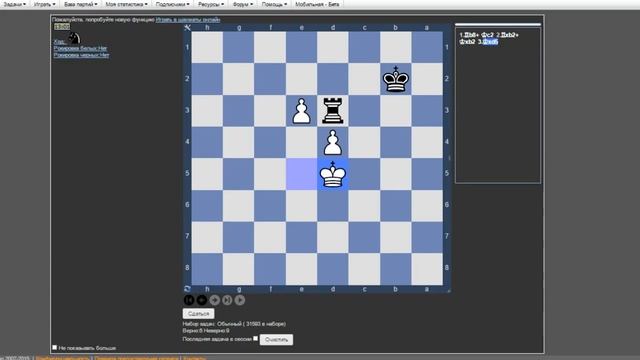Open the Мобильная - Бета menu item
The height and width of the screenshot is (360, 640).
[x=317, y=4]
